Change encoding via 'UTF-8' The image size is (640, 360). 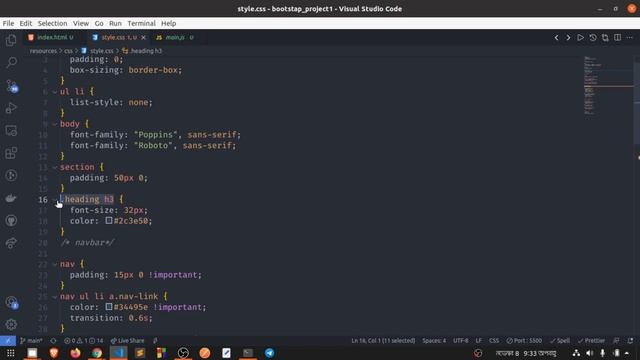pos(461,340)
